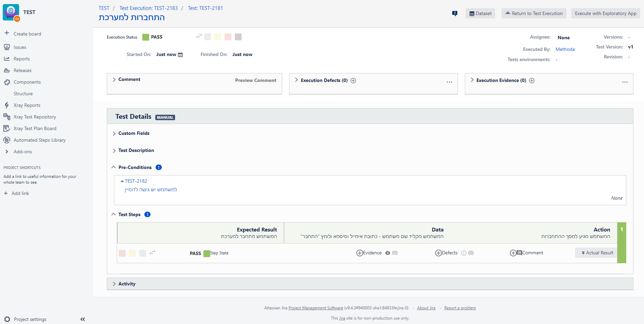Viewport: 644px width, 324px height.
Task: Click the Create board plus icon
Action: [6, 33]
